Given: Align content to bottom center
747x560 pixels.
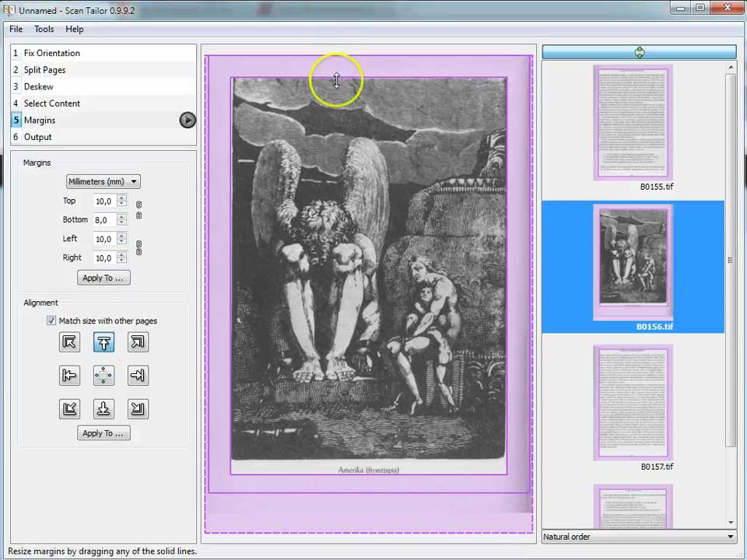Looking at the screenshot, I should click(103, 408).
